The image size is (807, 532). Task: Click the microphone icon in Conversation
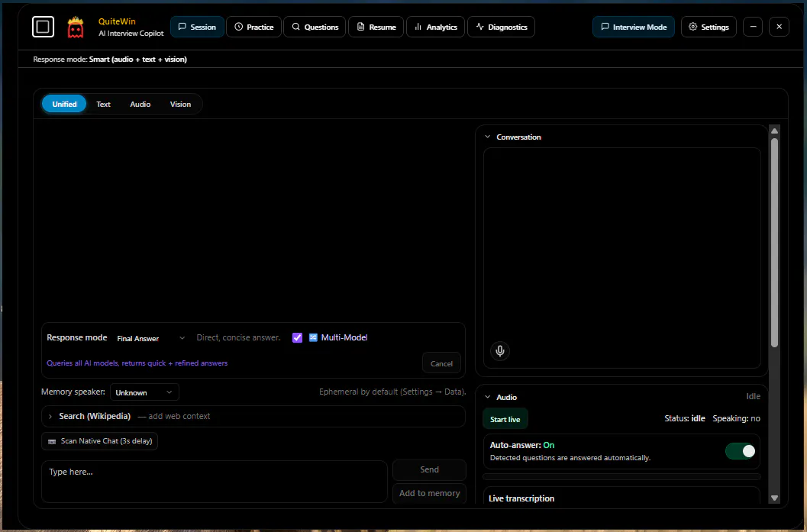(500, 351)
